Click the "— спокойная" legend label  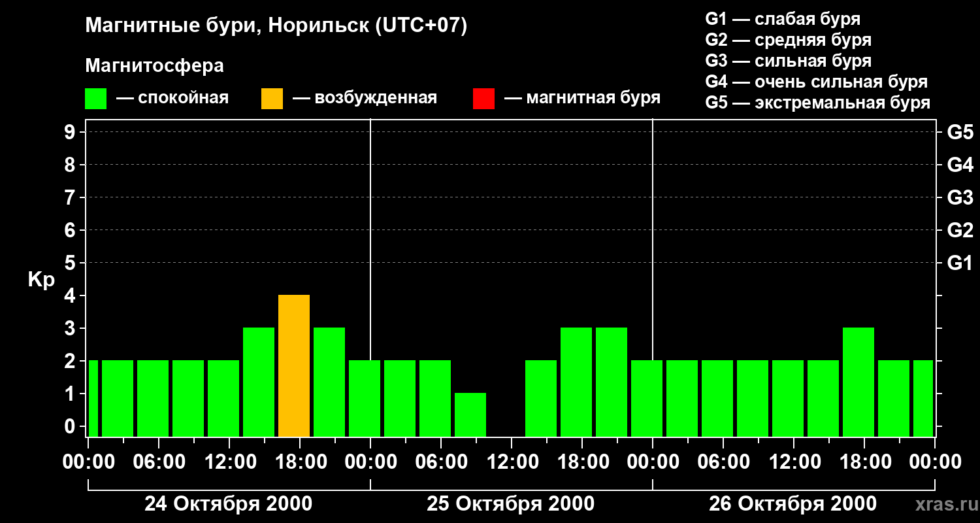[x=172, y=98]
